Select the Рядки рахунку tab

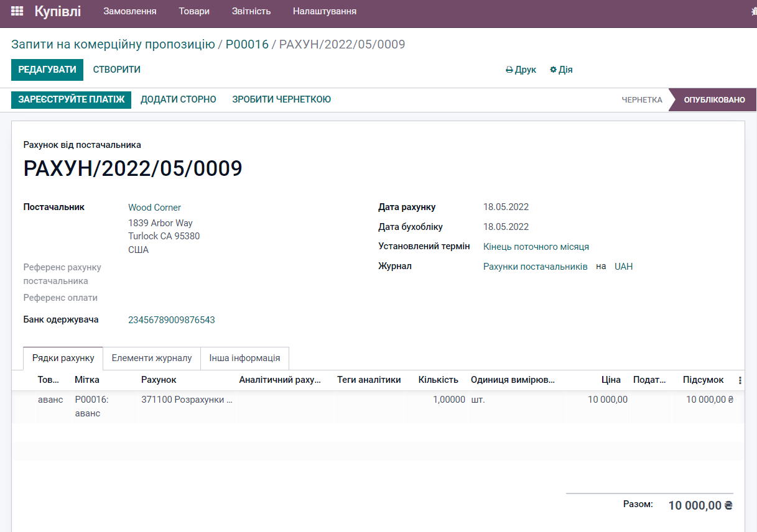tap(64, 358)
